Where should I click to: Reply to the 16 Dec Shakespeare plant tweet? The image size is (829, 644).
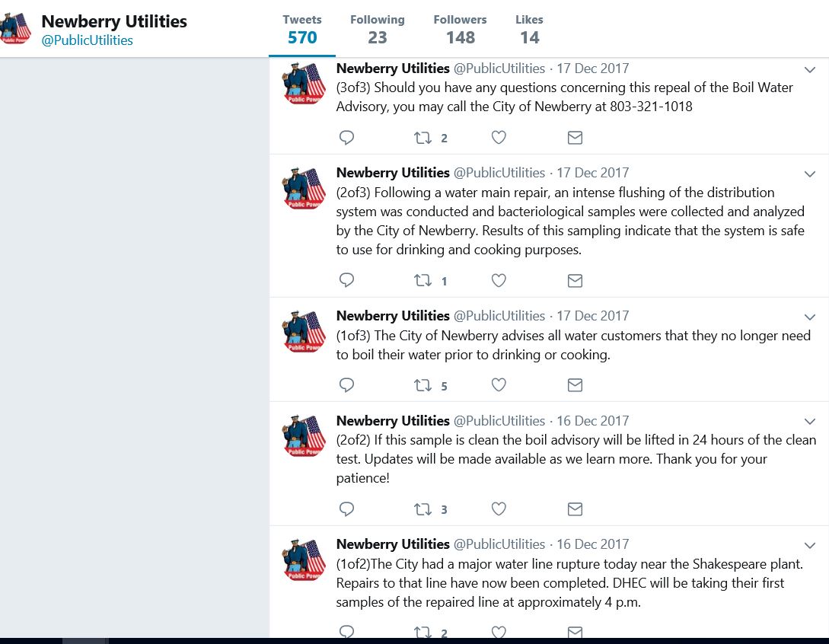tap(346, 632)
